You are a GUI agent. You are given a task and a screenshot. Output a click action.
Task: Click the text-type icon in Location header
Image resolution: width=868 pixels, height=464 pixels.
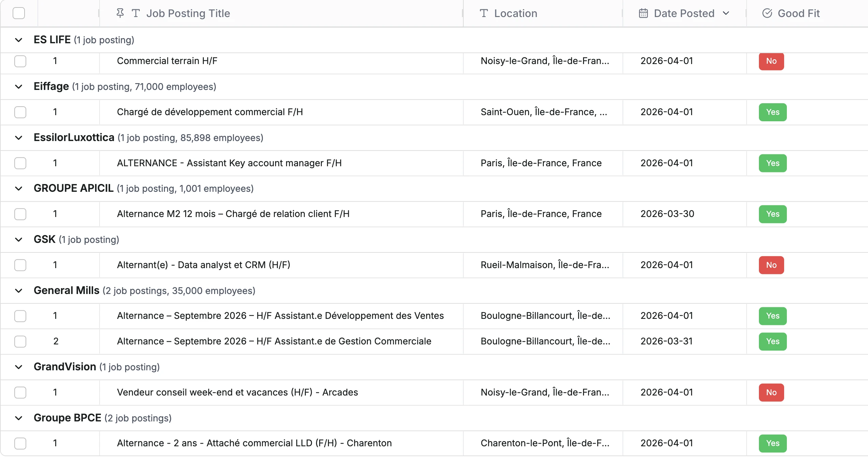[484, 13]
